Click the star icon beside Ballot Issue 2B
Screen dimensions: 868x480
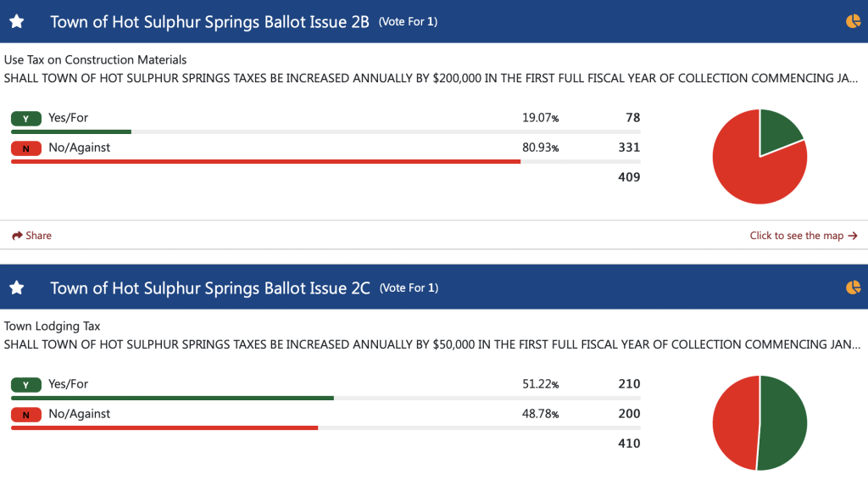click(17, 21)
